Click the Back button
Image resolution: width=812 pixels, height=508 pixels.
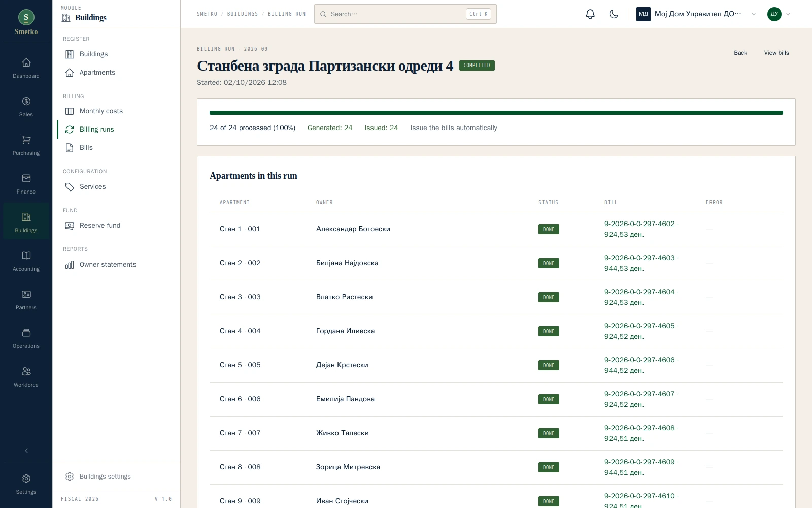(x=740, y=53)
